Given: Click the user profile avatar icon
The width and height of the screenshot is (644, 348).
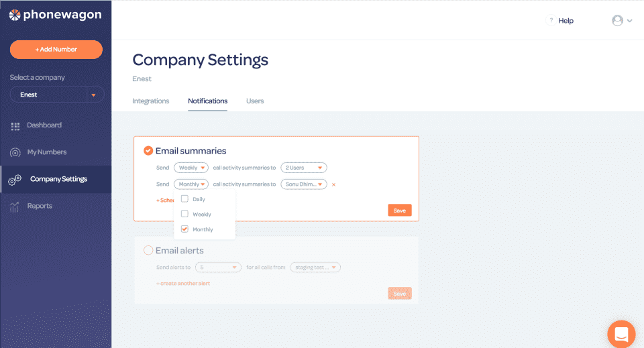Looking at the screenshot, I should click(x=617, y=21).
